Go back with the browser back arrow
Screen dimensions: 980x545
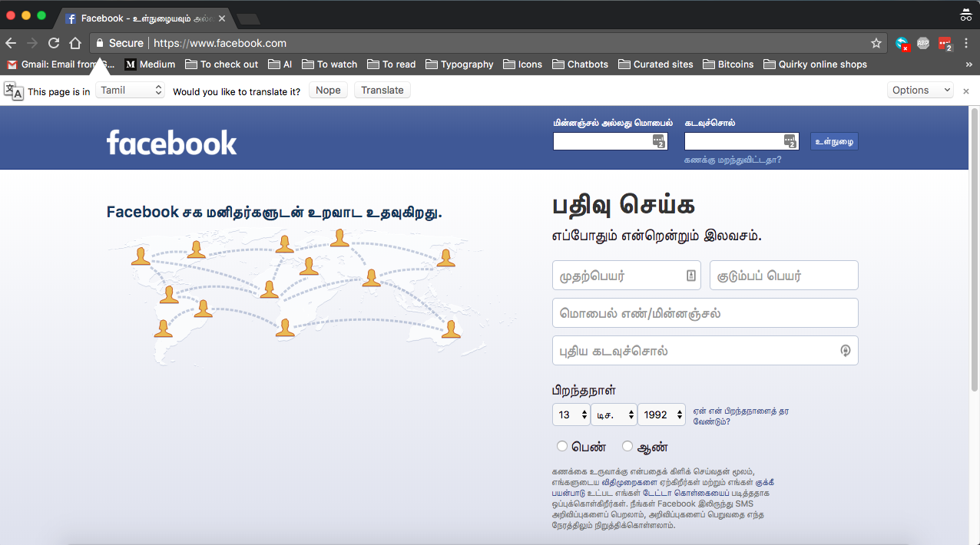click(x=11, y=43)
